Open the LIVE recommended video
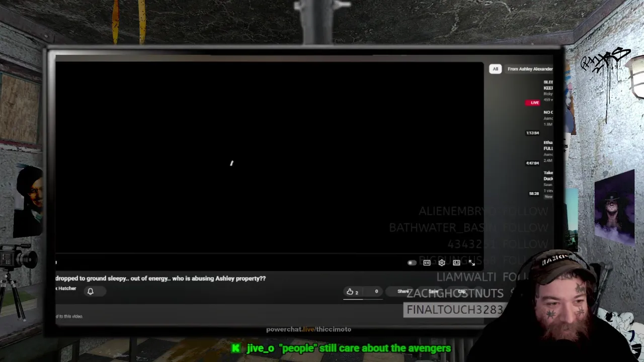The width and height of the screenshot is (644, 362). tap(539, 92)
